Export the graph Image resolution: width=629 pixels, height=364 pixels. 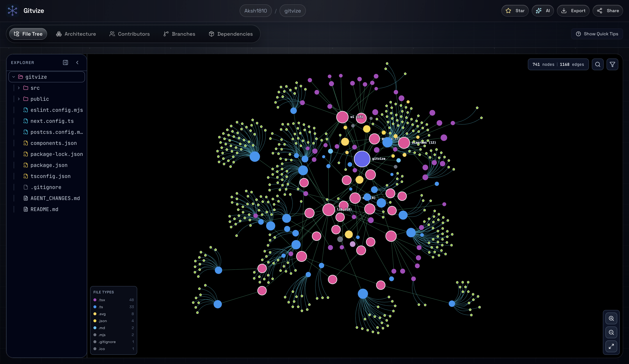(x=573, y=11)
